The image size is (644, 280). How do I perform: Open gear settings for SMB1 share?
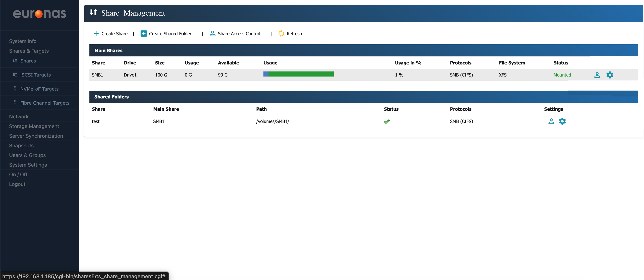point(610,75)
